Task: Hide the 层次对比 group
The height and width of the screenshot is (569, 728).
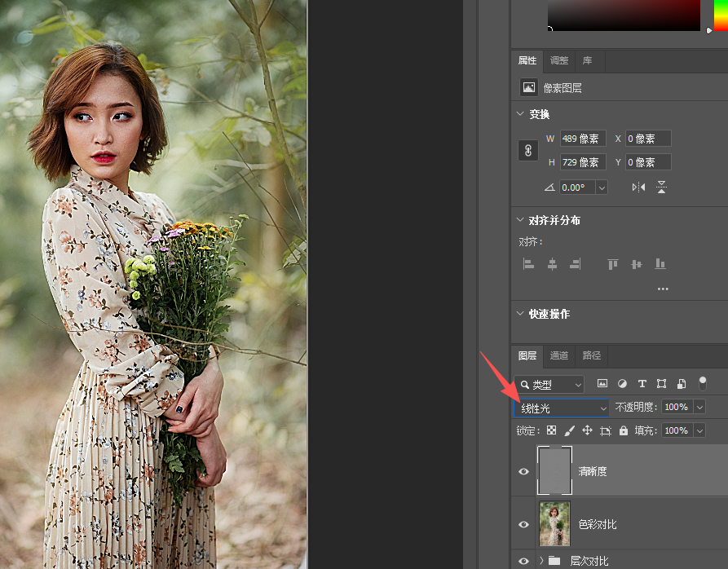Action: pos(523,561)
